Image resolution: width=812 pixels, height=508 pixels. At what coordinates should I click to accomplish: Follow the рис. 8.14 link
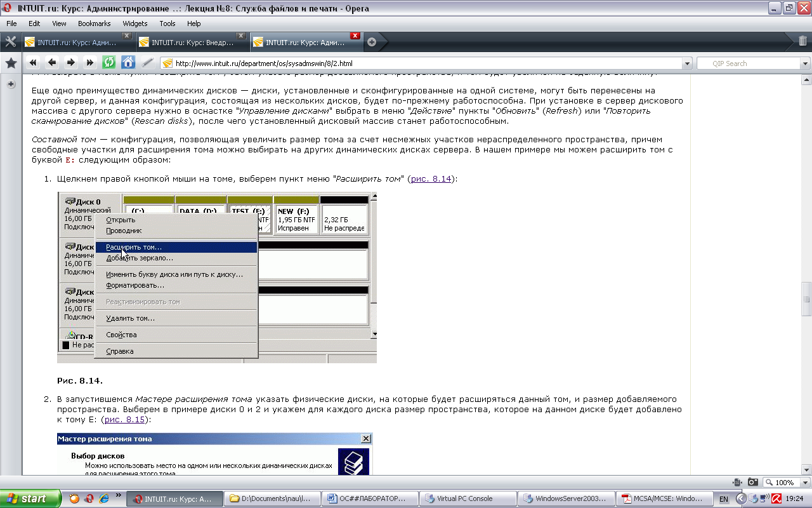coord(431,179)
